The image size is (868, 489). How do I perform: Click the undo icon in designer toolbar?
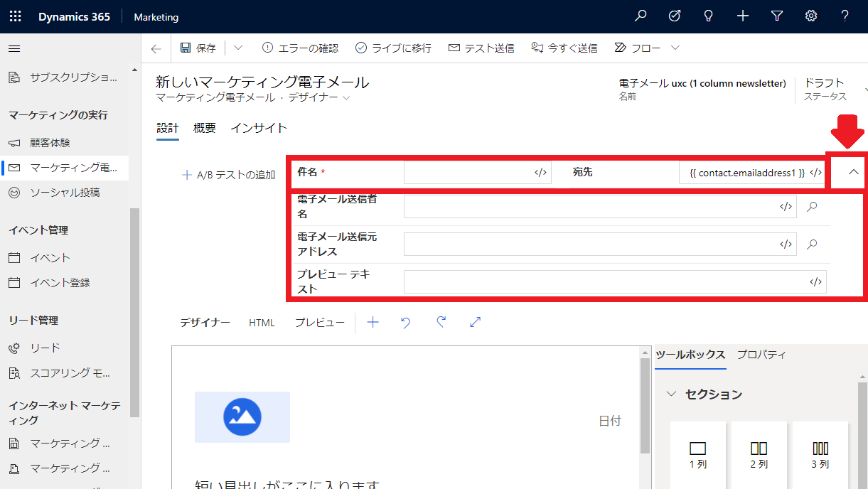[x=406, y=323]
